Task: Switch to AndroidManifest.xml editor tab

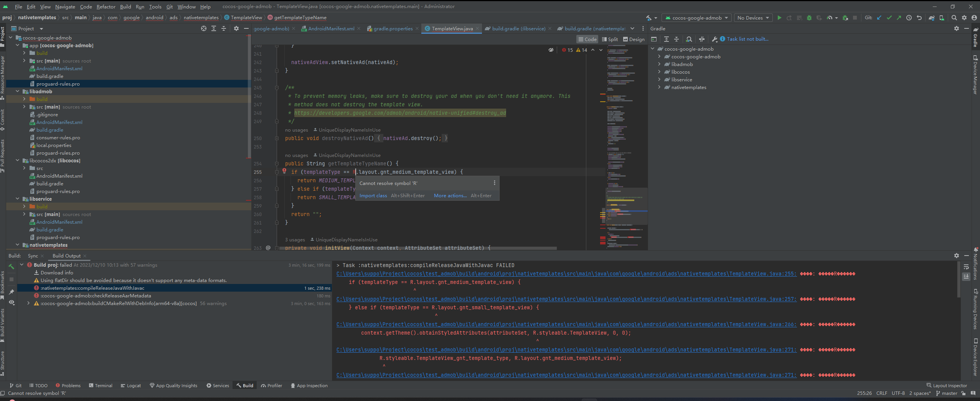Action: (x=331, y=28)
